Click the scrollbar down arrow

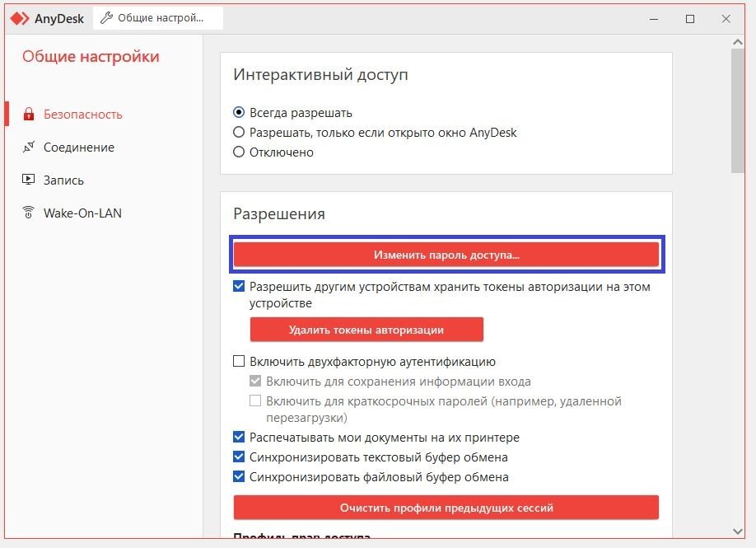738,532
